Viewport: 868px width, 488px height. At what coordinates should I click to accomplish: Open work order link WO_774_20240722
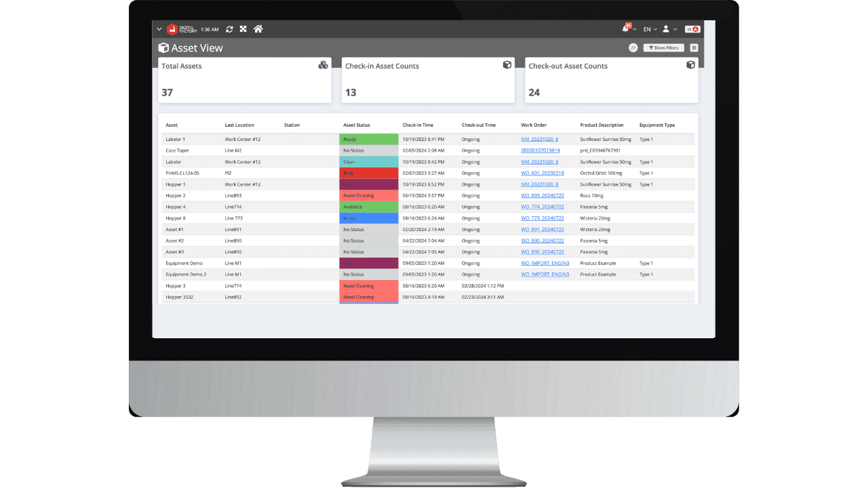(x=542, y=207)
